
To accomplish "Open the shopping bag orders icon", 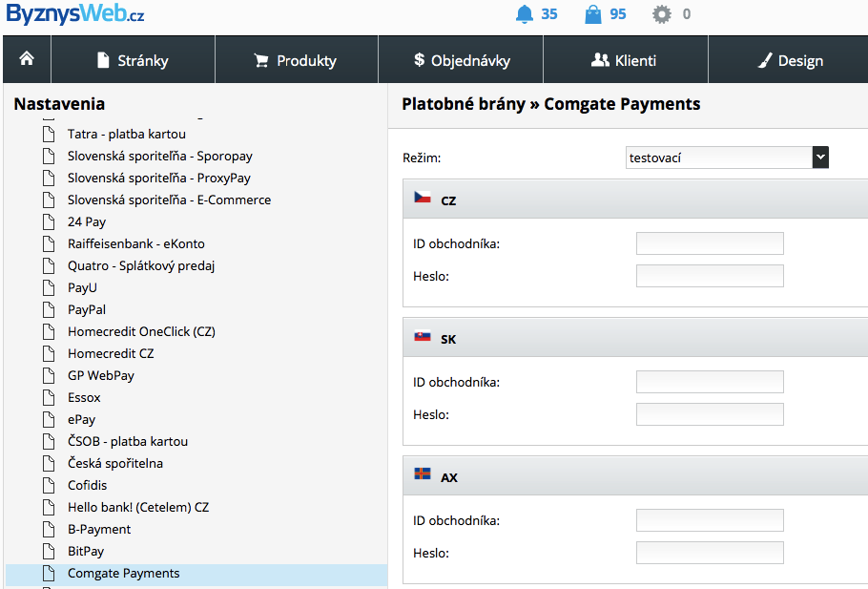I will click(x=593, y=14).
